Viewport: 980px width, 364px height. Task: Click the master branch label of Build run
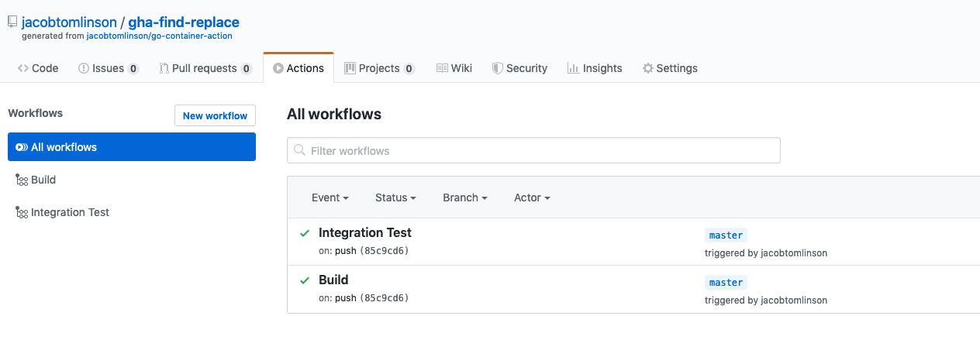726,283
